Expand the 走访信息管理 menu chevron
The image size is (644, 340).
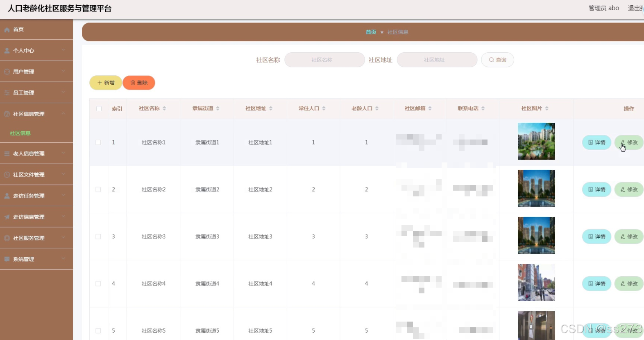tap(63, 217)
